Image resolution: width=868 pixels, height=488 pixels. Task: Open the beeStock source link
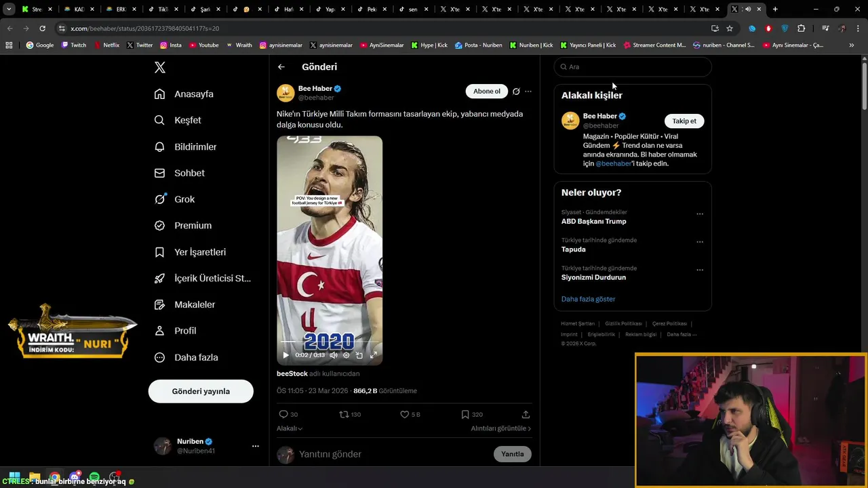[292, 373]
